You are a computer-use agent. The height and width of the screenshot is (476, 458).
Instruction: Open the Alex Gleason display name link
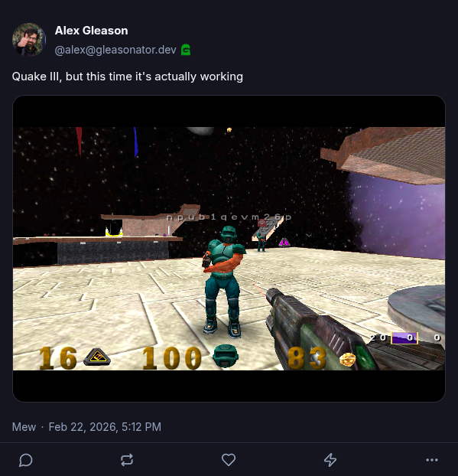[x=91, y=31]
